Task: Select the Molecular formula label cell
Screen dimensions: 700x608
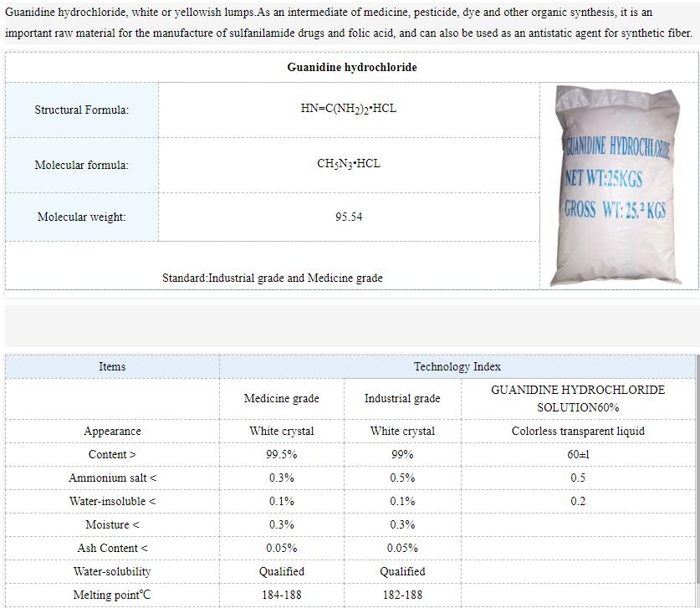Action: click(82, 166)
